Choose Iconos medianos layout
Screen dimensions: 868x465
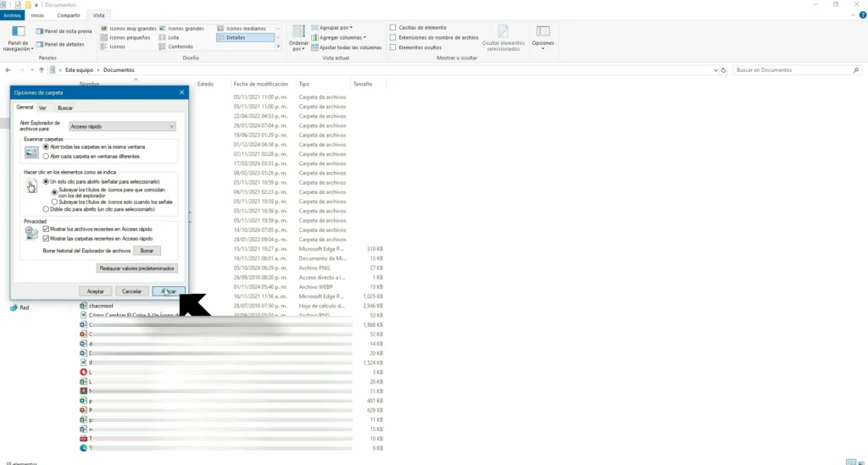tap(242, 28)
